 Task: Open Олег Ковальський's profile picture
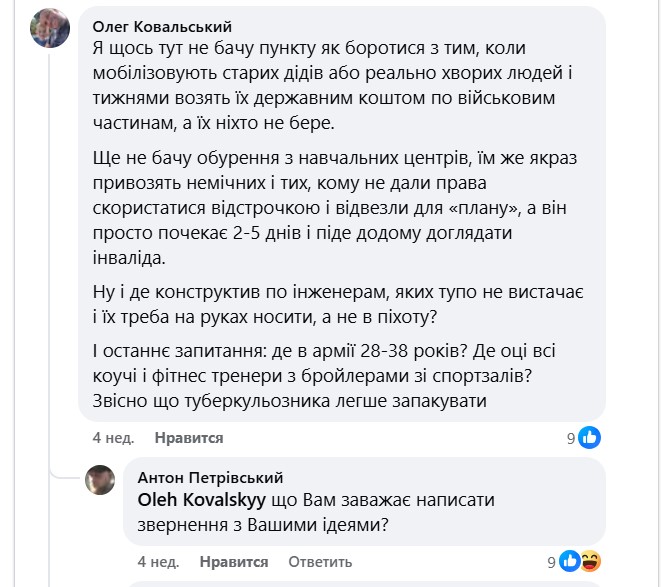[x=51, y=28]
